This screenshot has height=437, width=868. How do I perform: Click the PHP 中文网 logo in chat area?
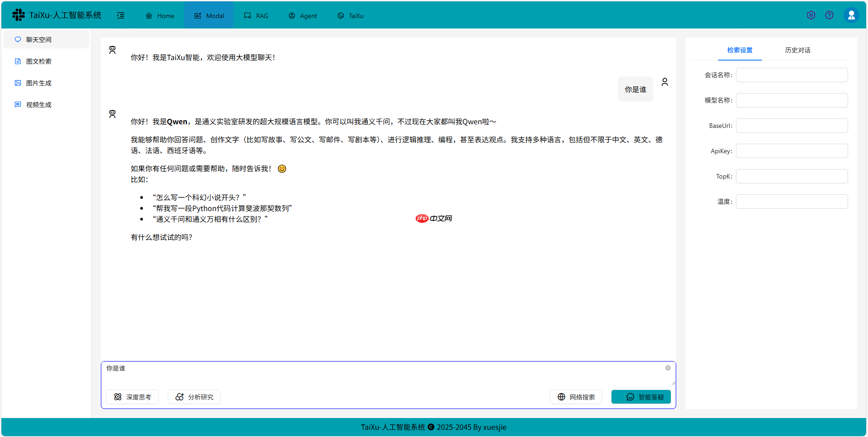(433, 218)
